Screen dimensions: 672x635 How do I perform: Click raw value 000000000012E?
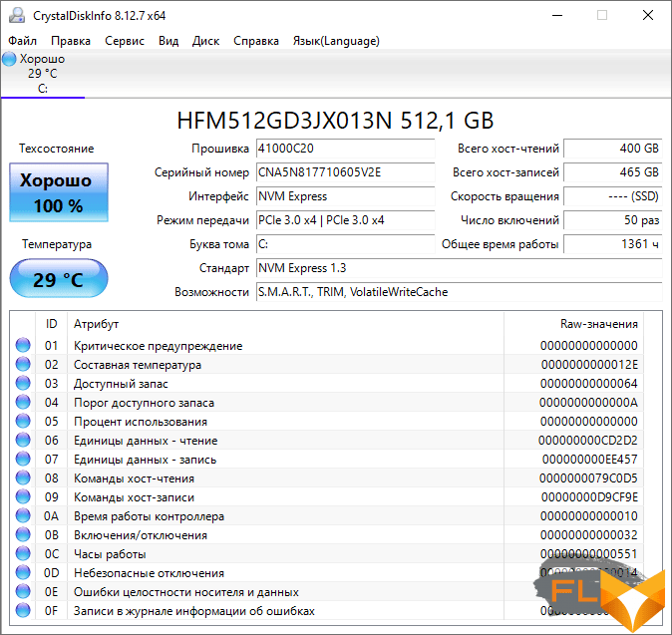(x=589, y=365)
